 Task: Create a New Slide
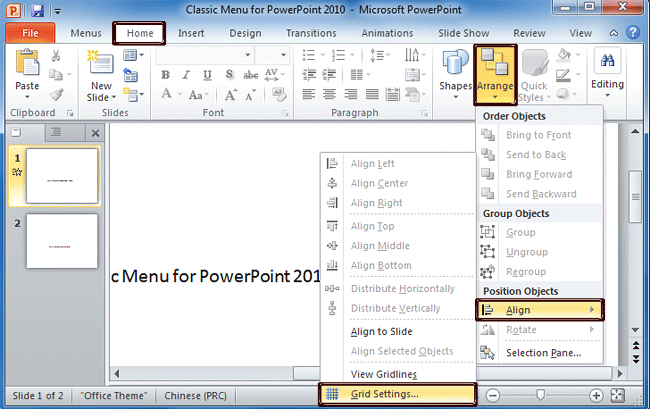coord(101,76)
